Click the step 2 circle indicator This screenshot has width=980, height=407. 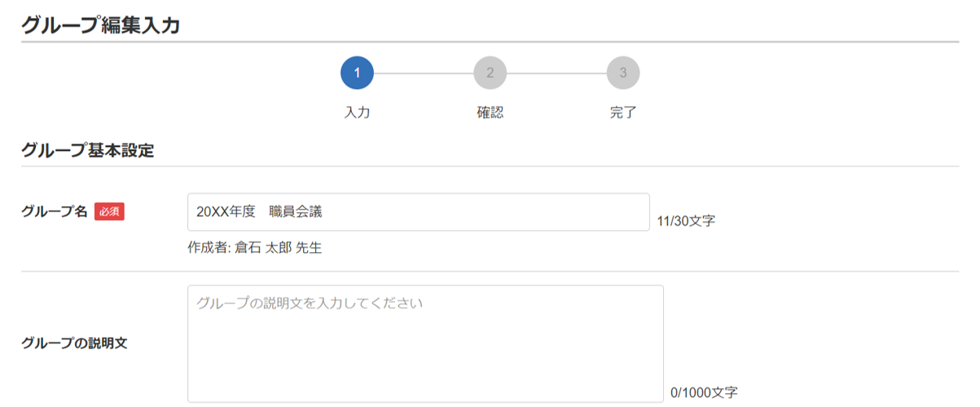coord(490,73)
